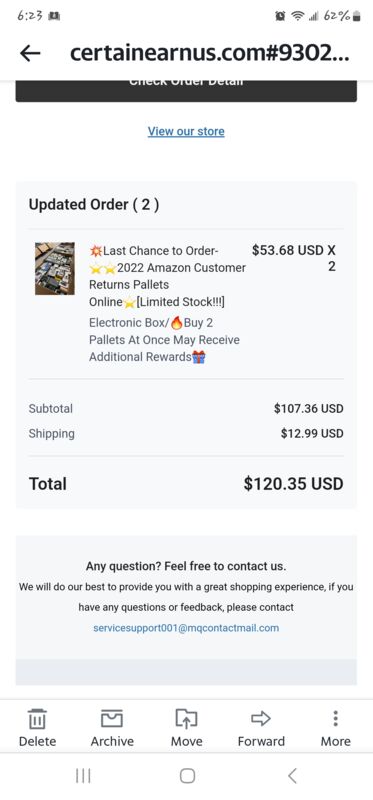373x800 pixels.
Task: Tap the Wi-Fi status icon
Action: pyautogui.click(x=297, y=16)
